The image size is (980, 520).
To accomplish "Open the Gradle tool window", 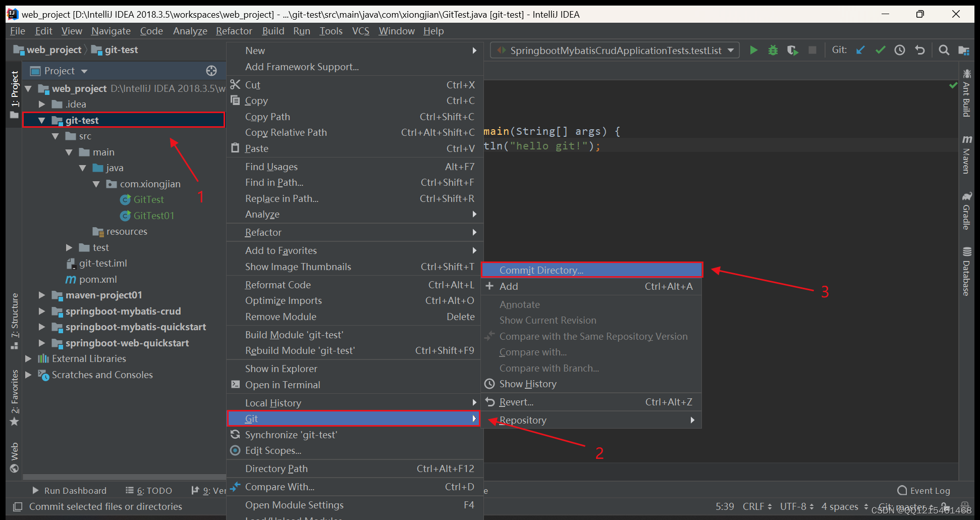I will click(x=966, y=211).
